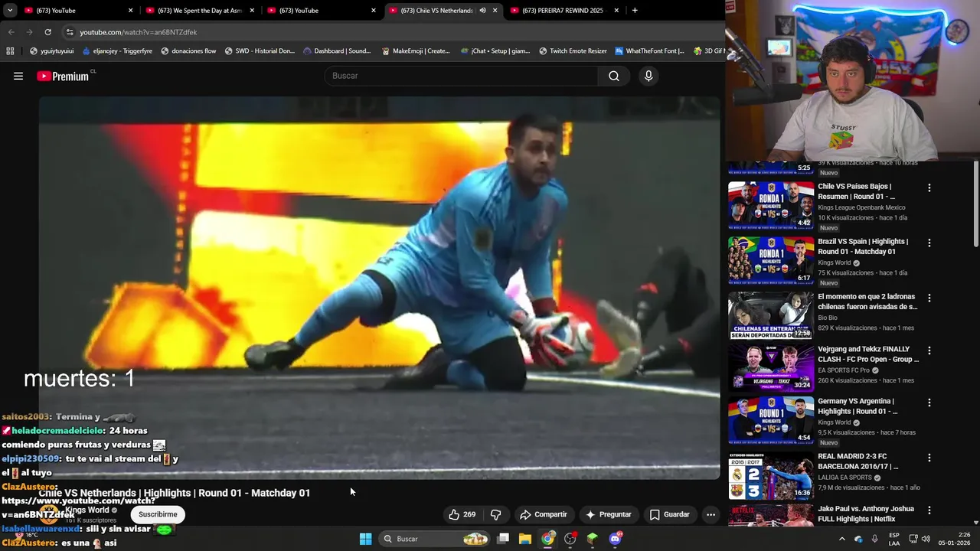Screen dimensions: 980x551
Task: Open Jake Paul vs. Anthony Joshua title
Action: click(x=866, y=514)
